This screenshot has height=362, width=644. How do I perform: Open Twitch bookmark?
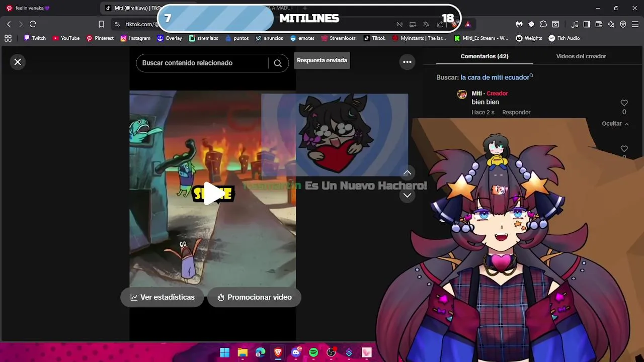tap(35, 38)
